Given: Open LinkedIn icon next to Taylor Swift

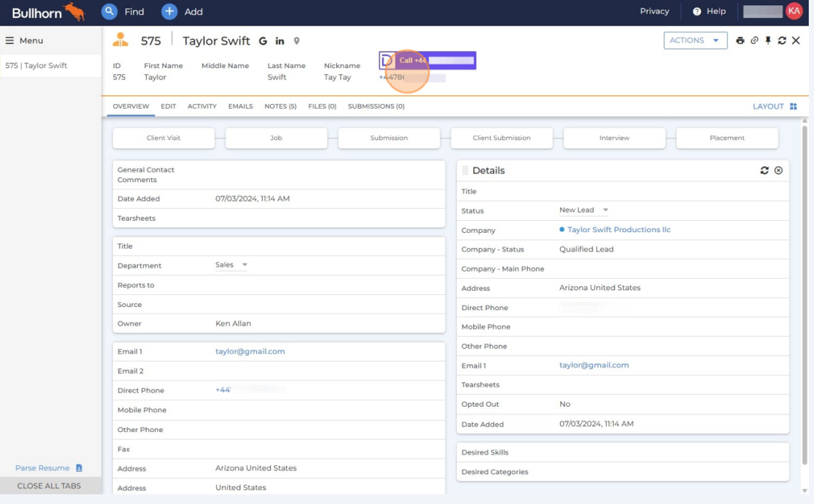Looking at the screenshot, I should coord(280,41).
